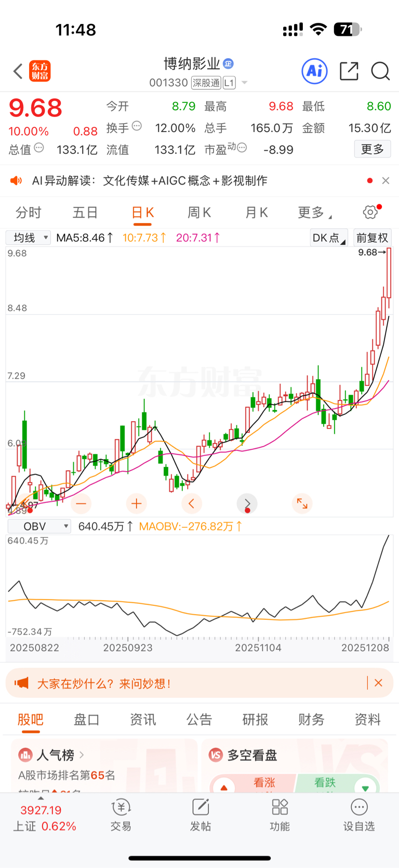Tap the 人气榜 icon

tap(25, 755)
